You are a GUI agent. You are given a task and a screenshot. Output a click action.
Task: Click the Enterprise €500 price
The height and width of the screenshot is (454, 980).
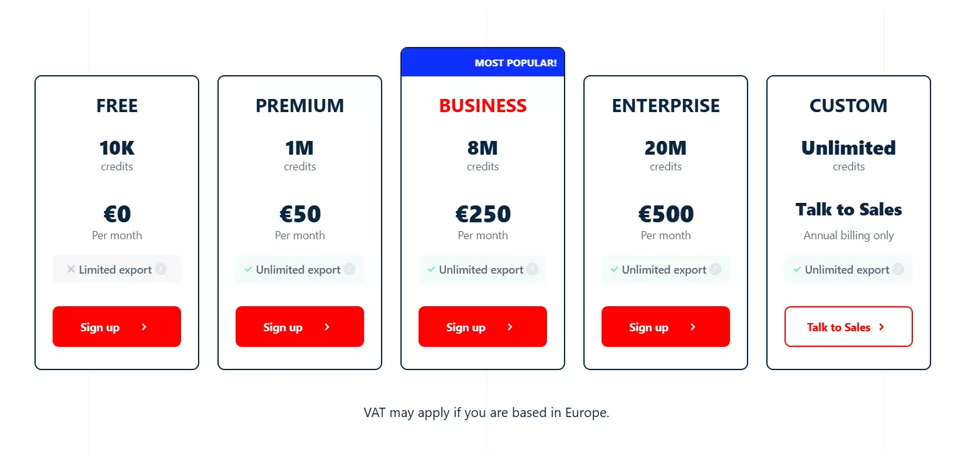pos(665,214)
